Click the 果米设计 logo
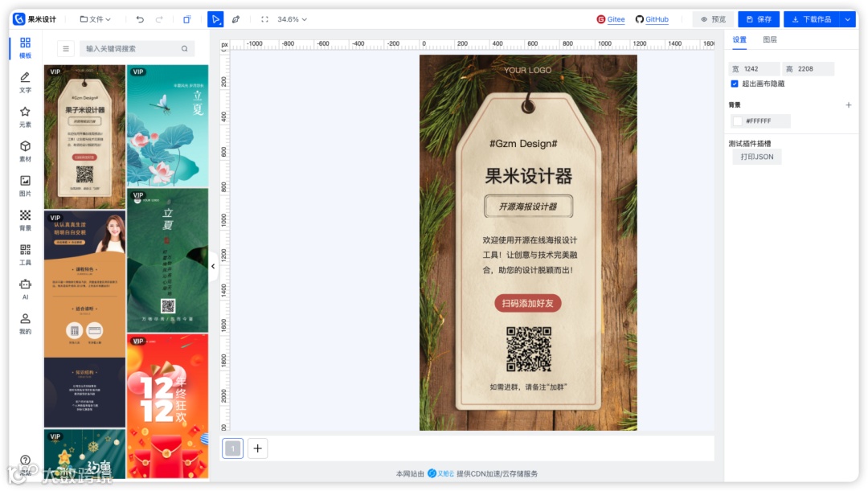Screen dimensions: 868x491 click(35, 19)
